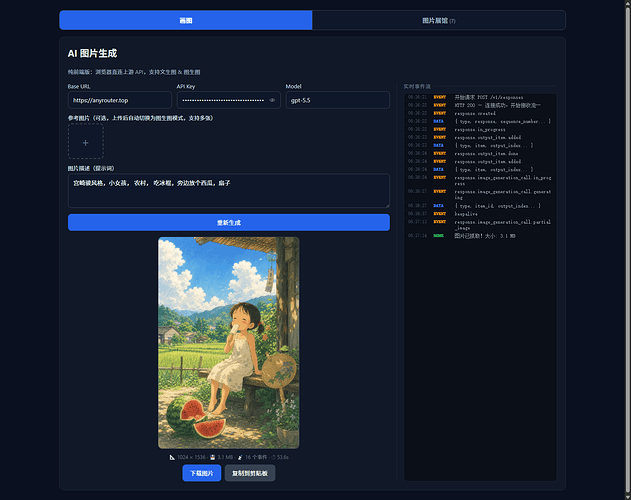Click the Model input showing gpt-5.5

(338, 100)
